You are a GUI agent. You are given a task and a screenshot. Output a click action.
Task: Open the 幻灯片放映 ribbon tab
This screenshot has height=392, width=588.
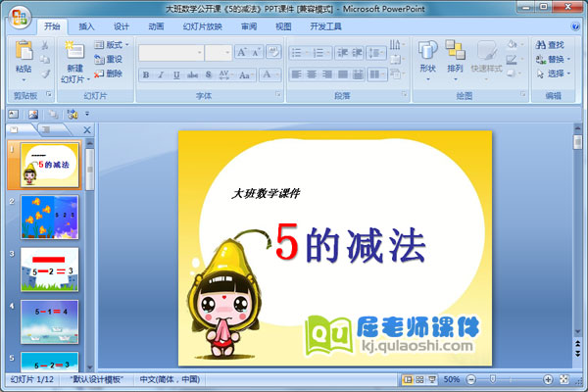[203, 26]
